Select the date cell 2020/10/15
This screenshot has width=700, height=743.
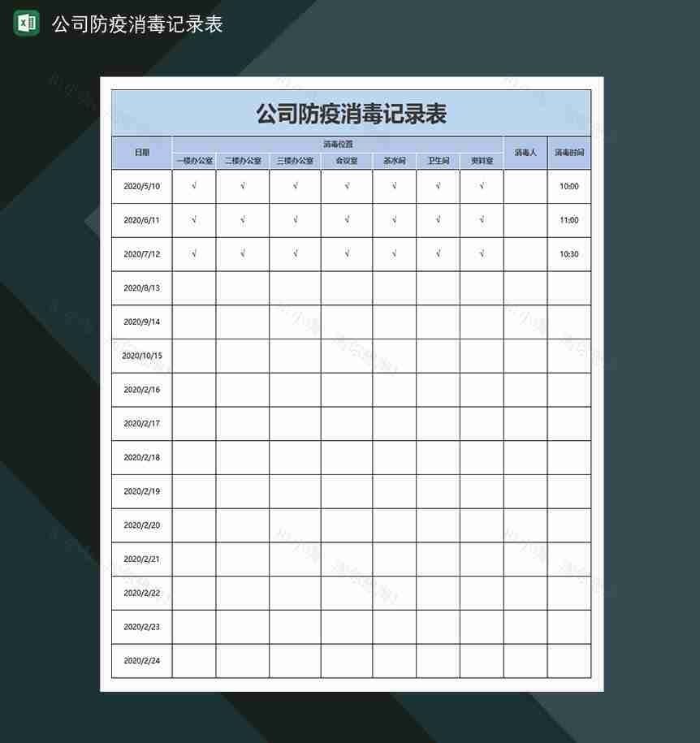click(140, 355)
